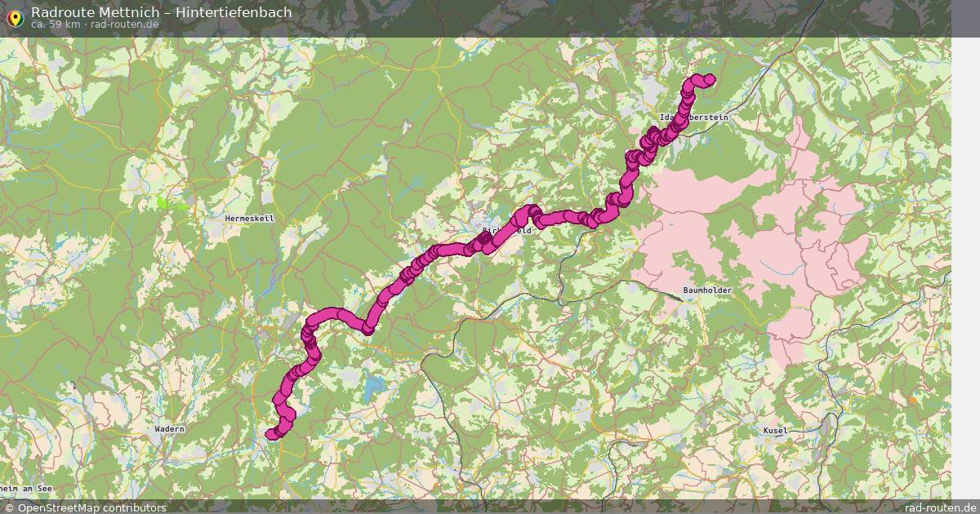The width and height of the screenshot is (980, 514).
Task: Click the Idar-Oberstein town label
Action: [x=694, y=118]
